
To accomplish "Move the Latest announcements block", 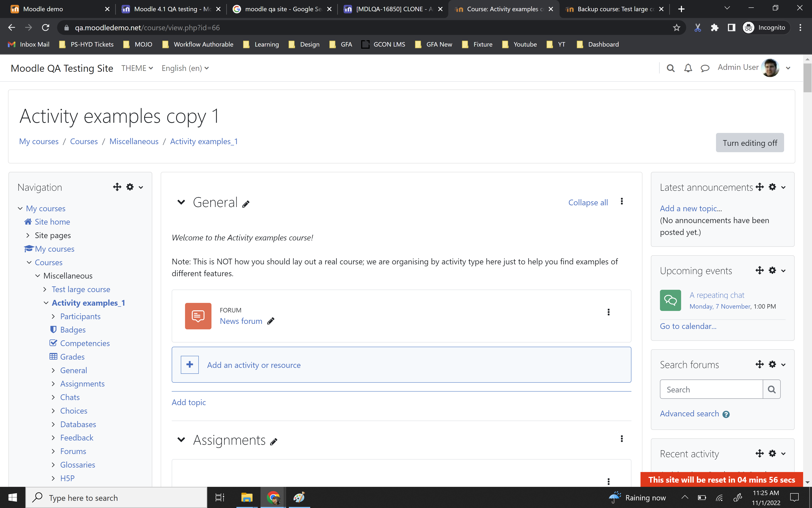I will click(760, 187).
